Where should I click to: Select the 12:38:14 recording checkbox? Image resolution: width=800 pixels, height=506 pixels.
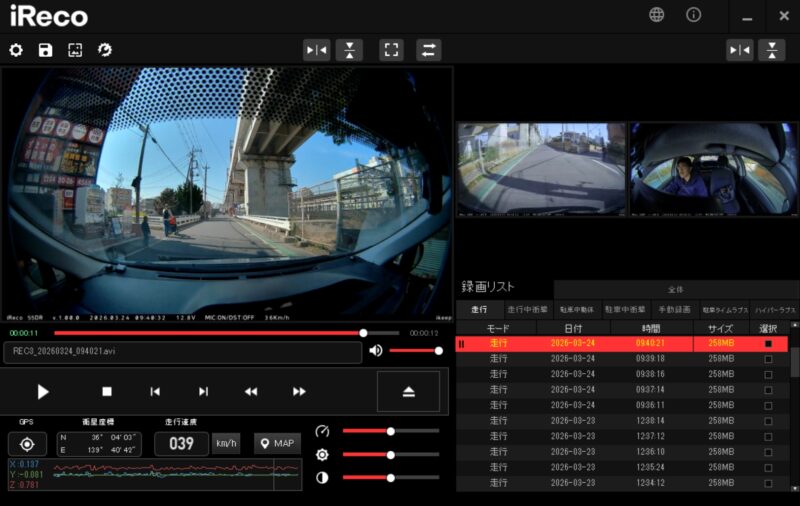pyautogui.click(x=768, y=421)
